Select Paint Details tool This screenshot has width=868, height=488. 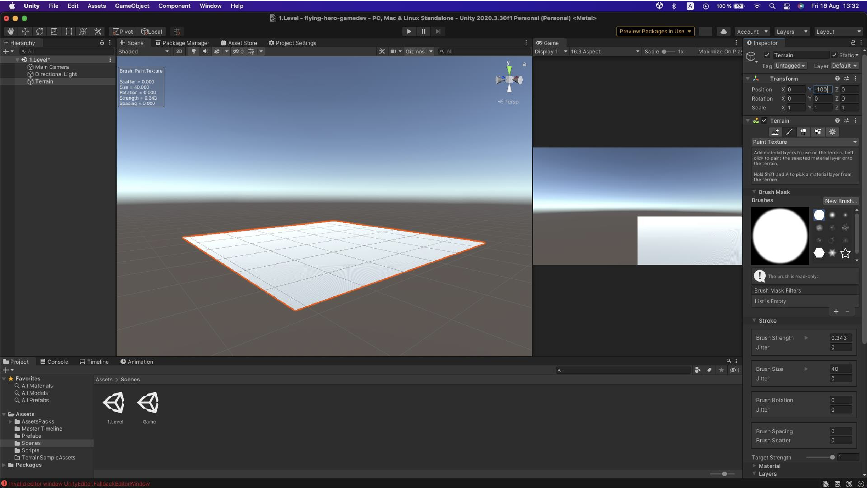click(x=818, y=132)
